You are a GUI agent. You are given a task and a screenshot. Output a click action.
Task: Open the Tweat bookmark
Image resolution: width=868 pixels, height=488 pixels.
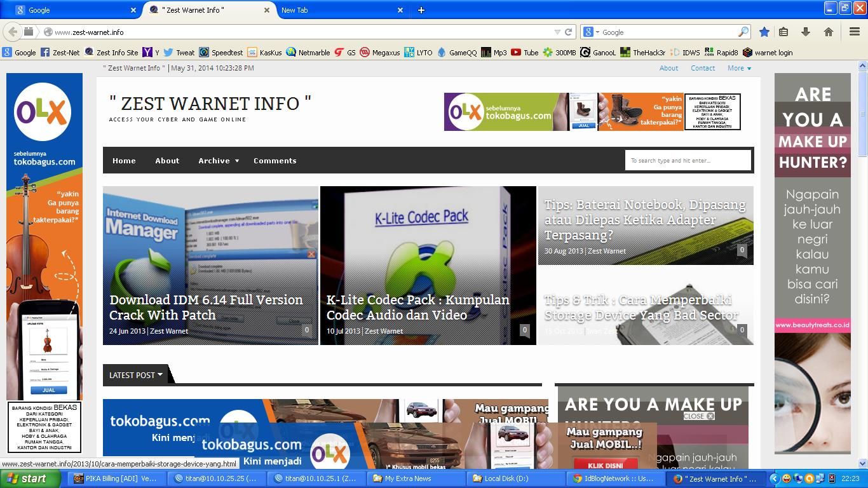[x=180, y=53]
